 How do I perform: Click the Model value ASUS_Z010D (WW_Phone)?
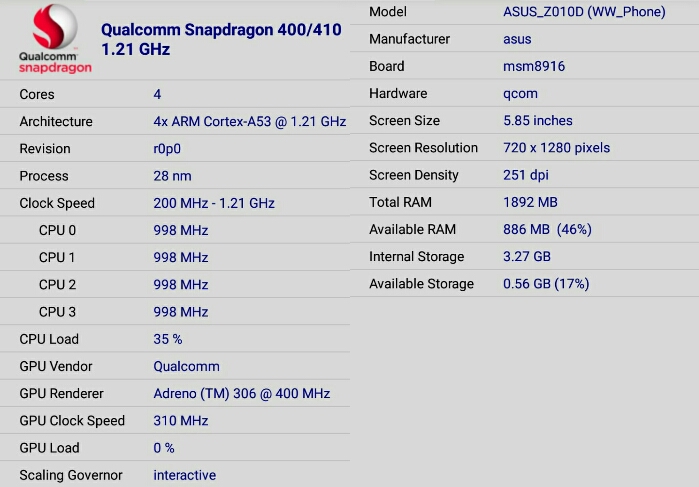[584, 12]
